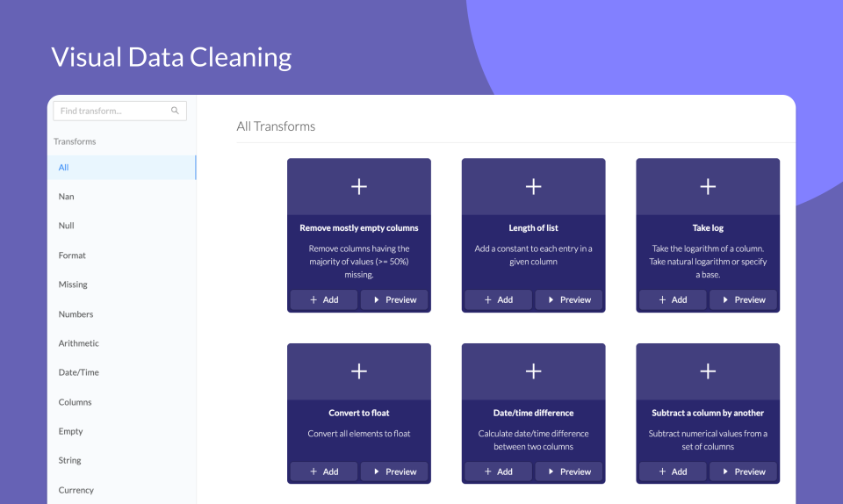Screen dimensions: 843x504
Task: Preview the Take log transform
Action: point(743,299)
